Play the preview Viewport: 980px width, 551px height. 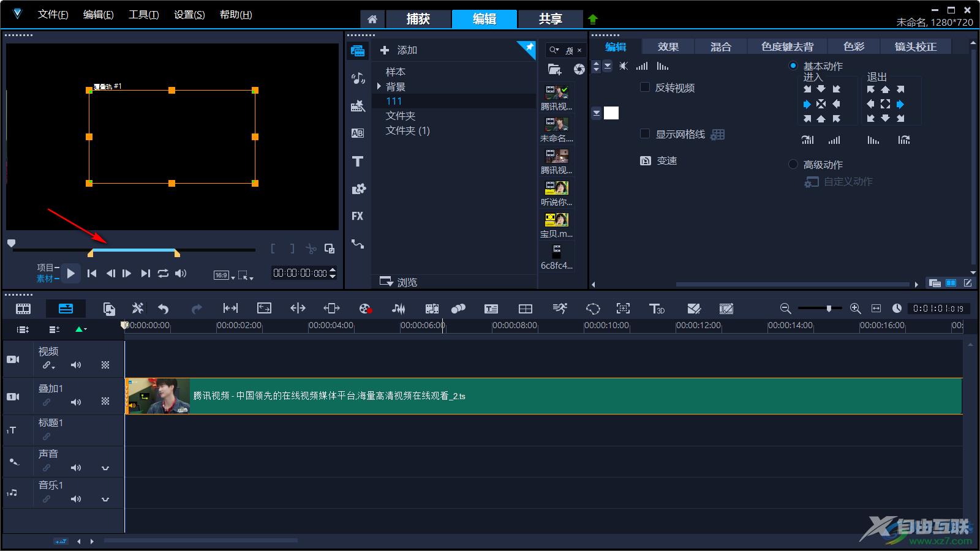(71, 274)
